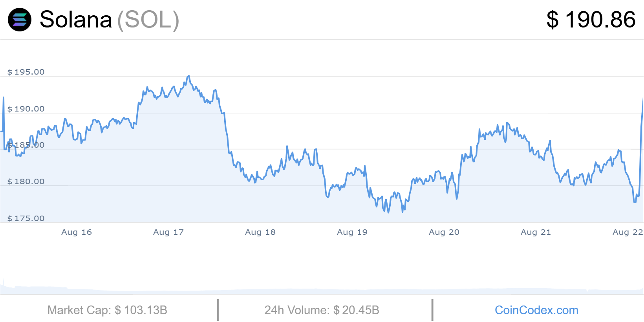The width and height of the screenshot is (644, 322).
Task: Click the volume strip below the chart
Action: tap(322, 291)
